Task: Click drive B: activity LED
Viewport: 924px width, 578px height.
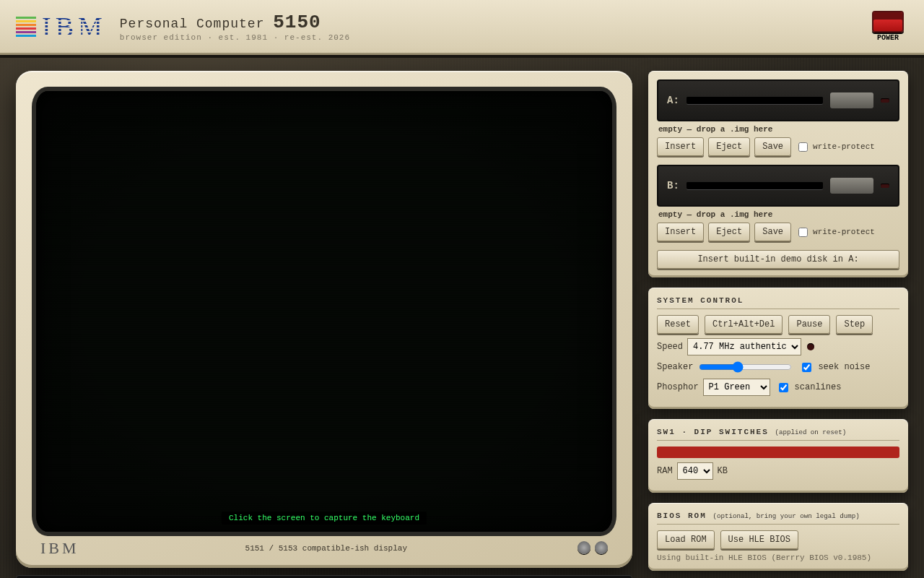Action: tap(885, 186)
